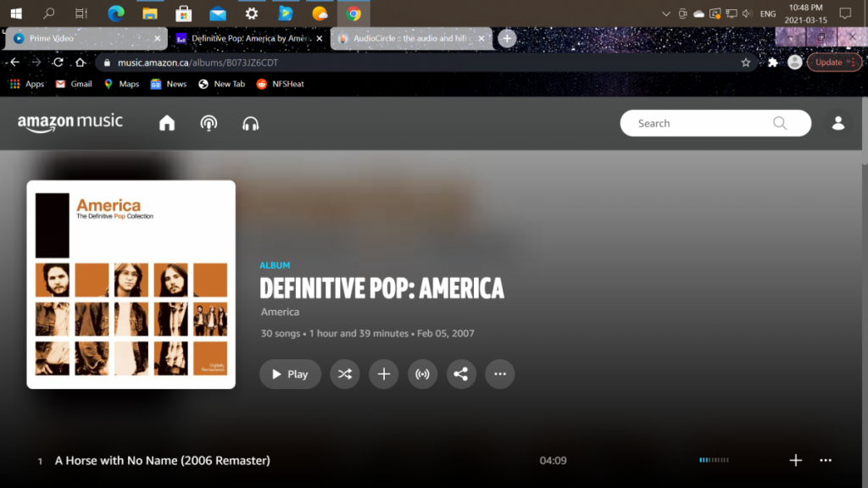Open Chrome extensions puzzle icon
868x488 pixels.
point(773,63)
